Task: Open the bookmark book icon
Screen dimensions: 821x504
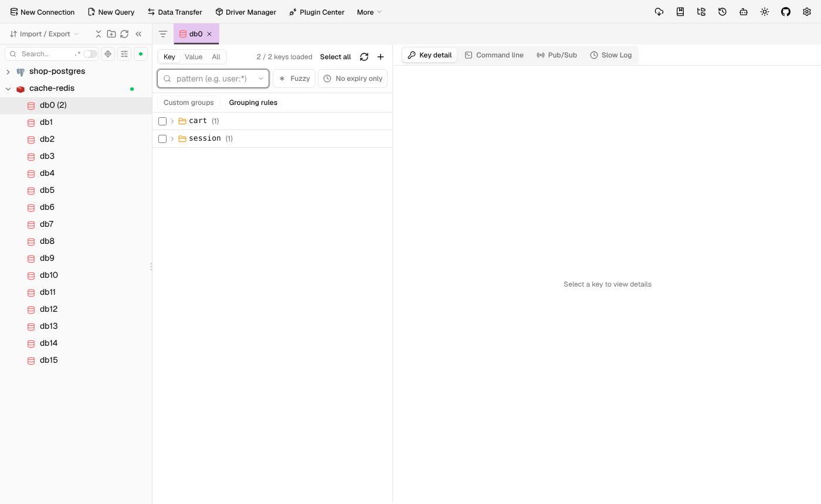Action: click(680, 12)
